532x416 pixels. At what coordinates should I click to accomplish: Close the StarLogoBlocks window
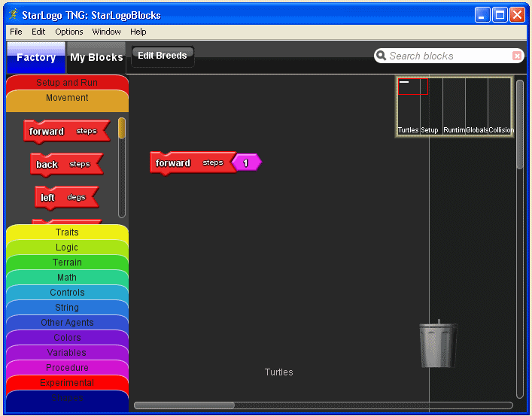[x=517, y=15]
